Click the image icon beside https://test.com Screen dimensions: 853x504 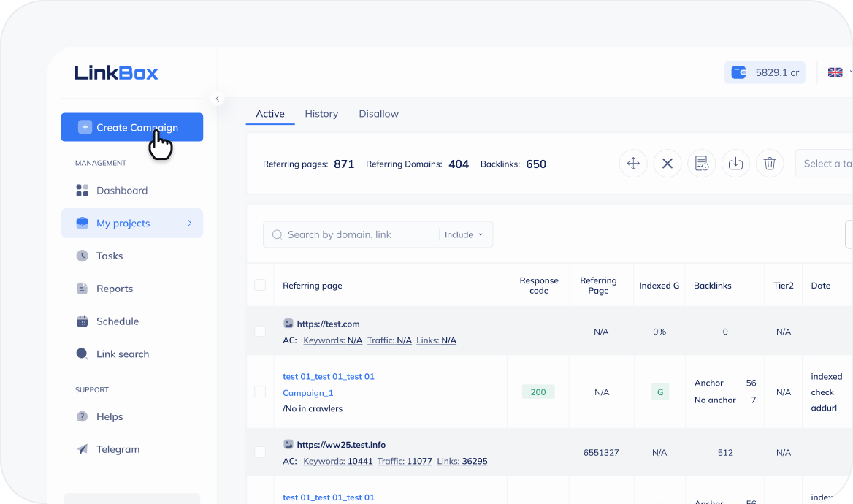[288, 324]
